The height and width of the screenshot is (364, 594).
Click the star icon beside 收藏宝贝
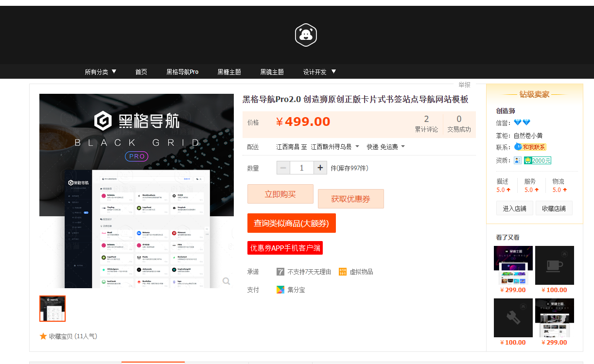point(43,336)
